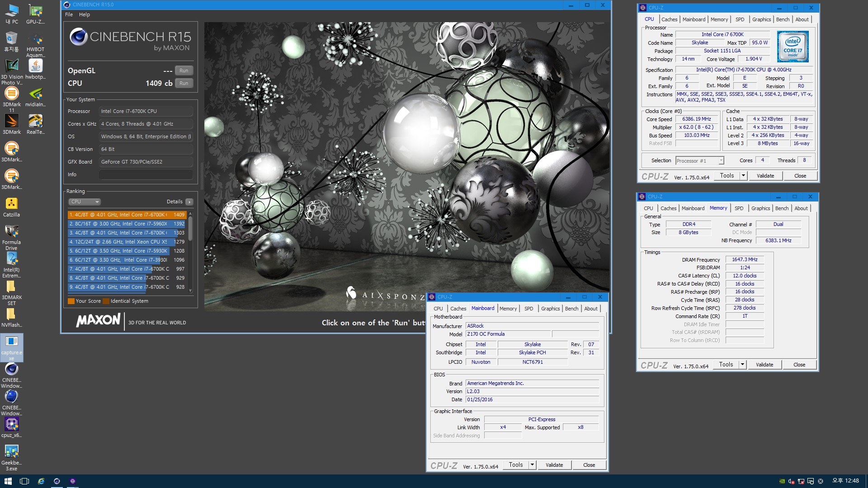Screen dimensions: 868x488
Task: Switch to CPU-Z taskbar icon
Action: point(72,481)
